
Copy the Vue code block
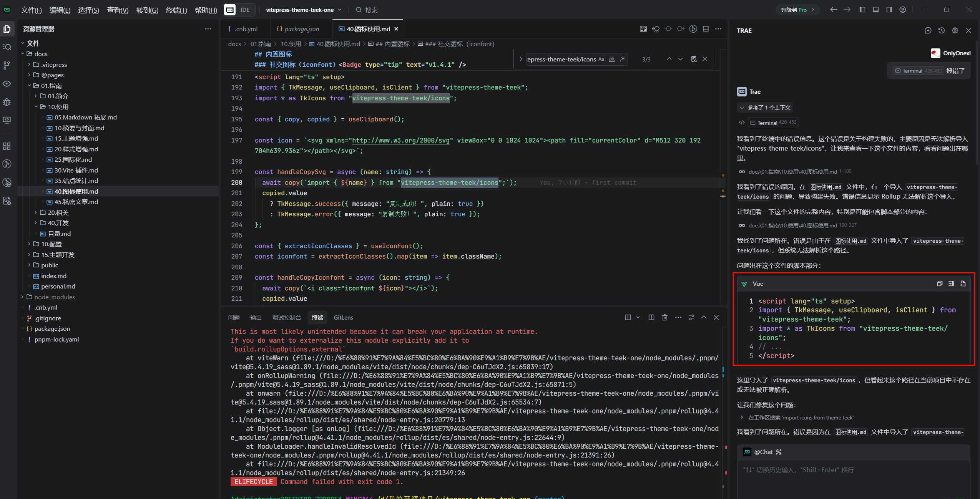click(x=939, y=283)
